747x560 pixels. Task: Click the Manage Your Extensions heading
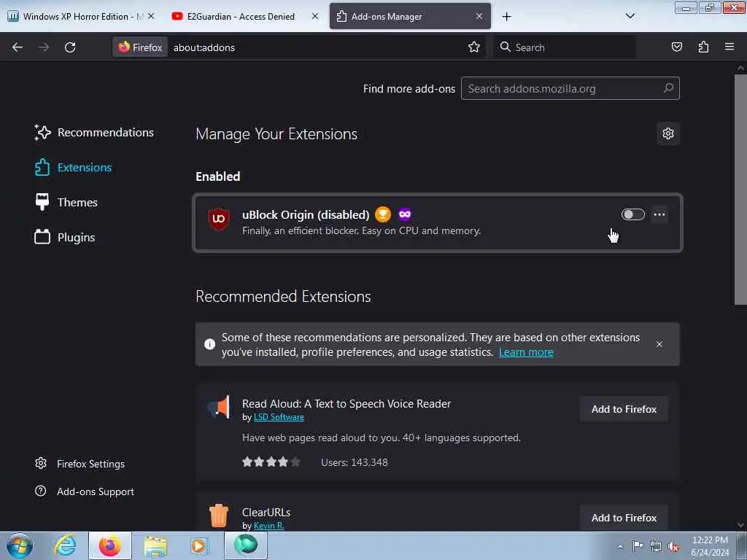coord(276,134)
